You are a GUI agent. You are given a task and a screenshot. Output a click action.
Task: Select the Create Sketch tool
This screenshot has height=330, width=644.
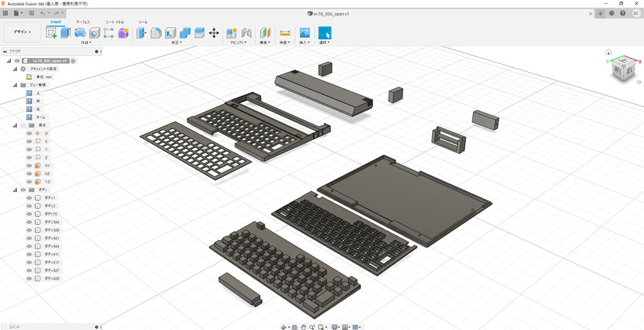(x=52, y=33)
